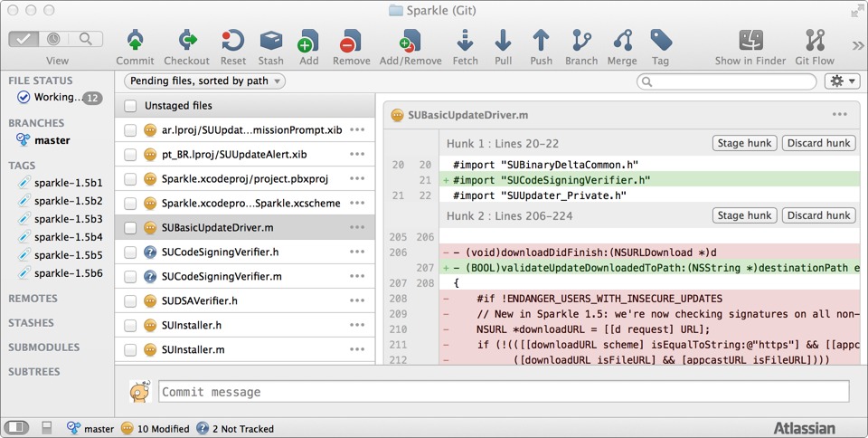Switch to file status view (checkmark)
This screenshot has height=438, width=868.
24,39
